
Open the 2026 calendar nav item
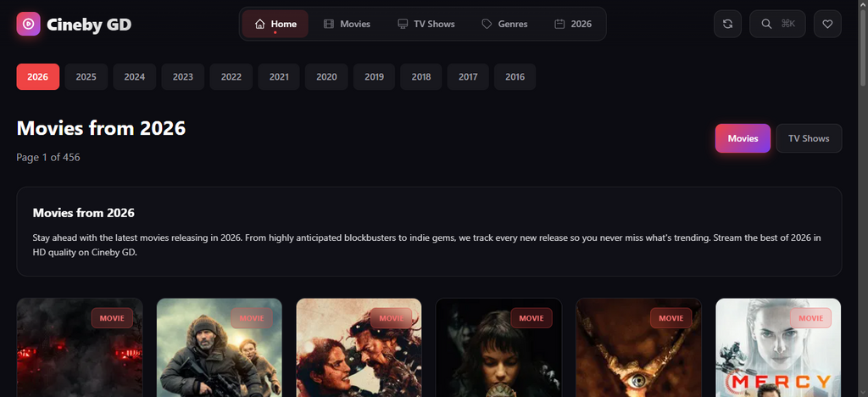[573, 24]
